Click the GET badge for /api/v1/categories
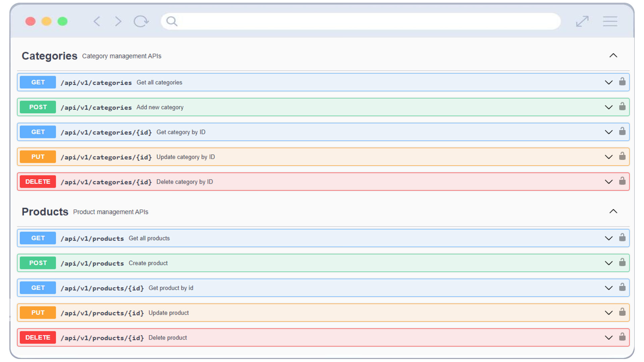644x362 pixels. [38, 82]
